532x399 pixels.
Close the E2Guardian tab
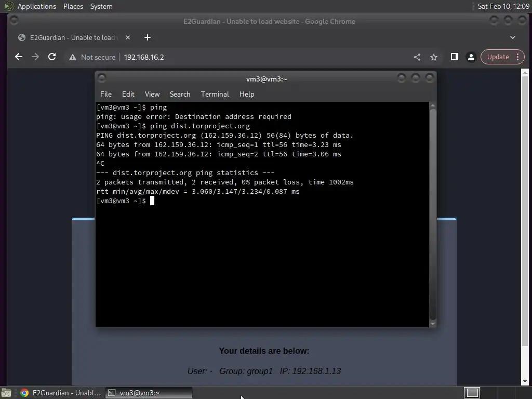tap(128, 37)
